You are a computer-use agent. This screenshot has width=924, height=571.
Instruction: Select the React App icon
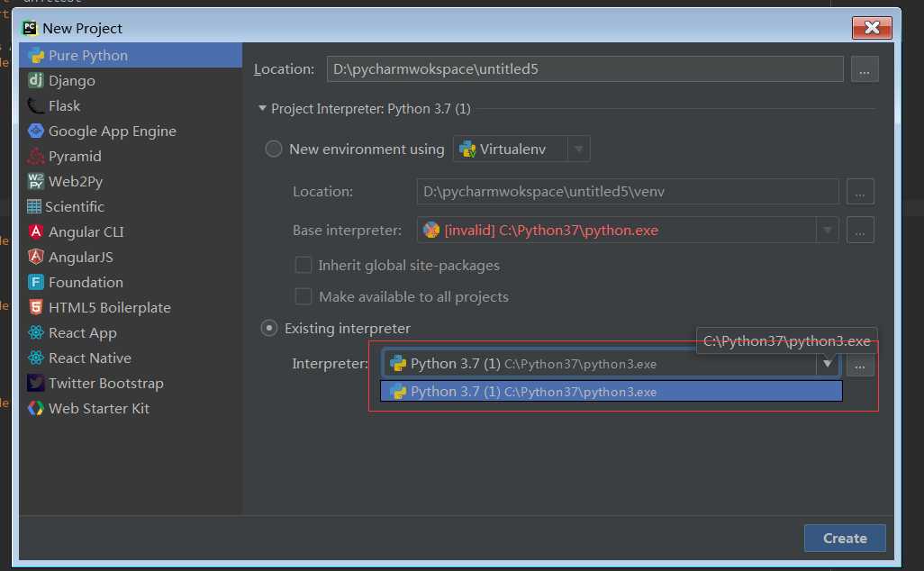(x=35, y=332)
